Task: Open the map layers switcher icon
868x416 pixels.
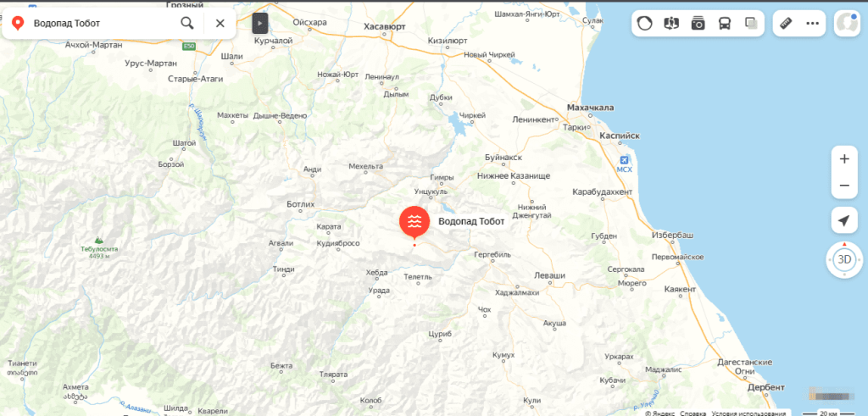Action: [x=751, y=23]
